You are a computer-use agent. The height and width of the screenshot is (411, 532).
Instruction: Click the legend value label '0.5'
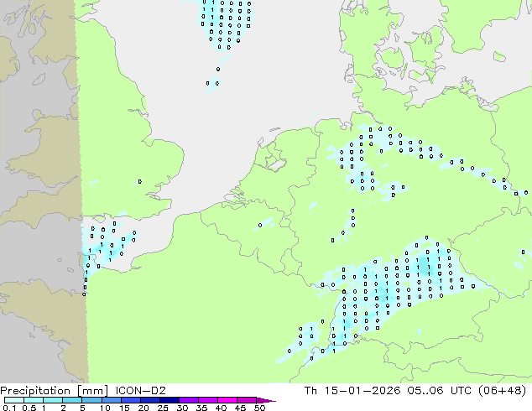coord(29,408)
